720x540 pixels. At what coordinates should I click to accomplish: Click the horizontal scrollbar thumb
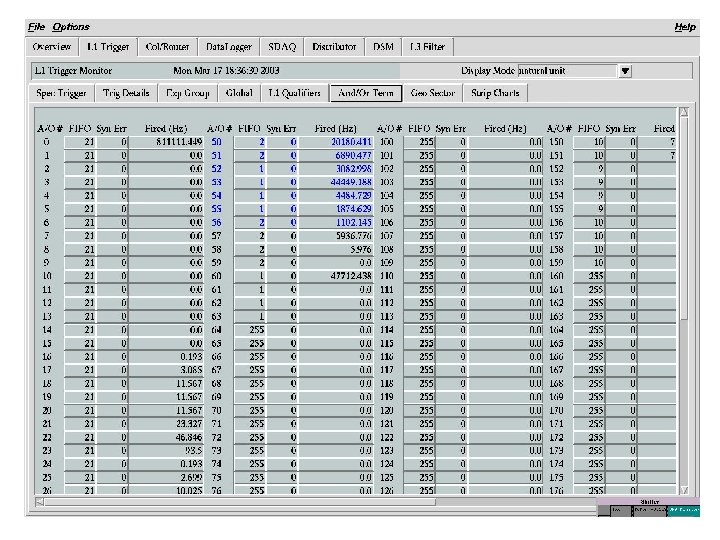(240, 502)
